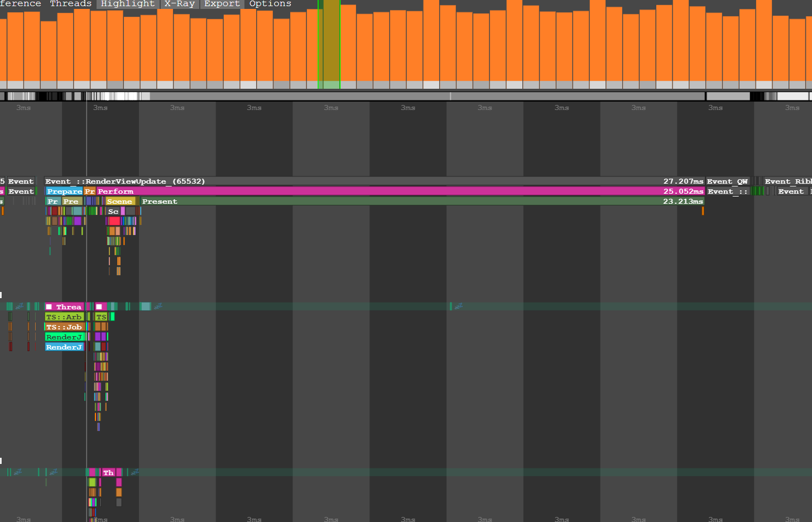Viewport: 812px width, 522px height.
Task: Open the Export menu
Action: 222,3
